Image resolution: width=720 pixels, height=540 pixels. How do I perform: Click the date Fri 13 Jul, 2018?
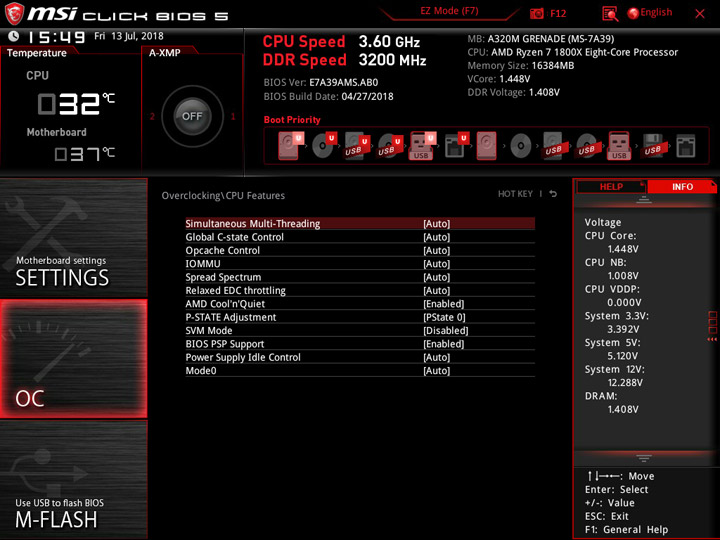click(129, 36)
